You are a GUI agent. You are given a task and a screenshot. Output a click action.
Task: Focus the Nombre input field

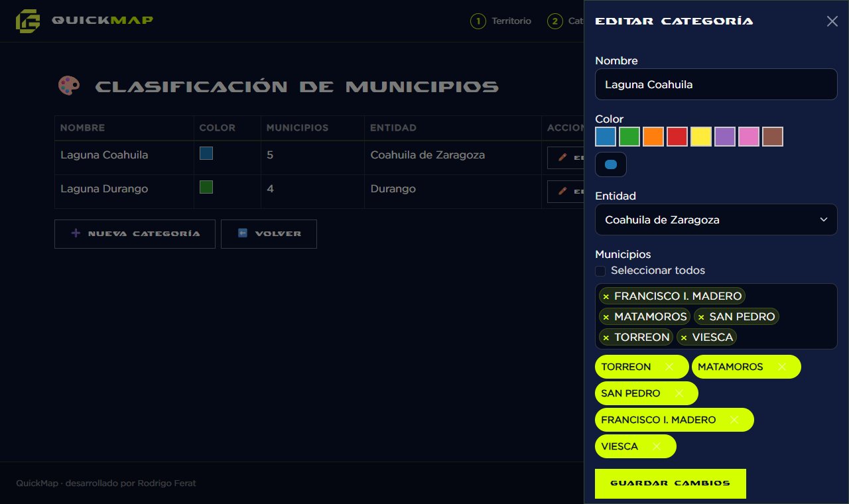[x=716, y=84]
